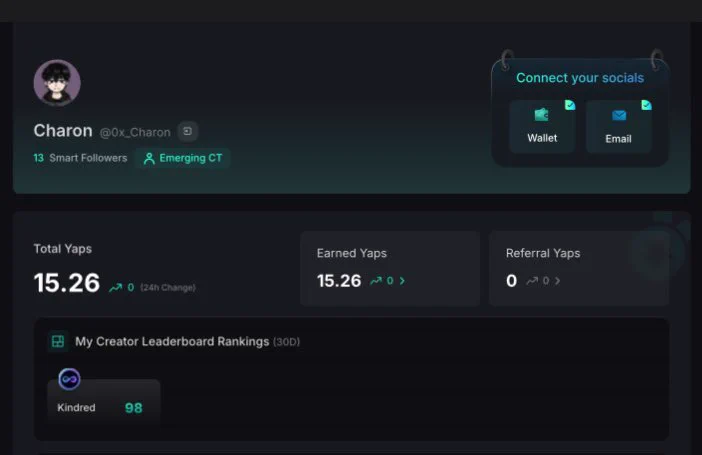Viewport: 702px width, 455px height.
Task: Click the 13 Smart Followers text
Action: (x=80, y=158)
